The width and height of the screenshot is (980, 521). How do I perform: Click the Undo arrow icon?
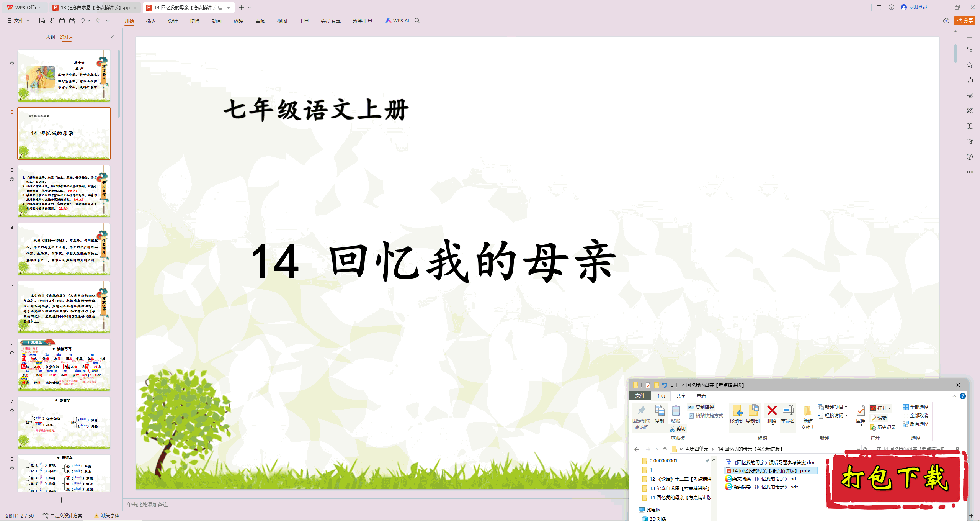(x=82, y=21)
